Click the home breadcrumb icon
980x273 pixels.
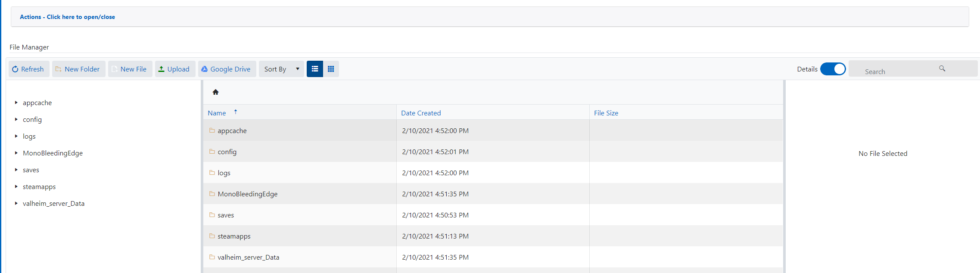point(216,92)
